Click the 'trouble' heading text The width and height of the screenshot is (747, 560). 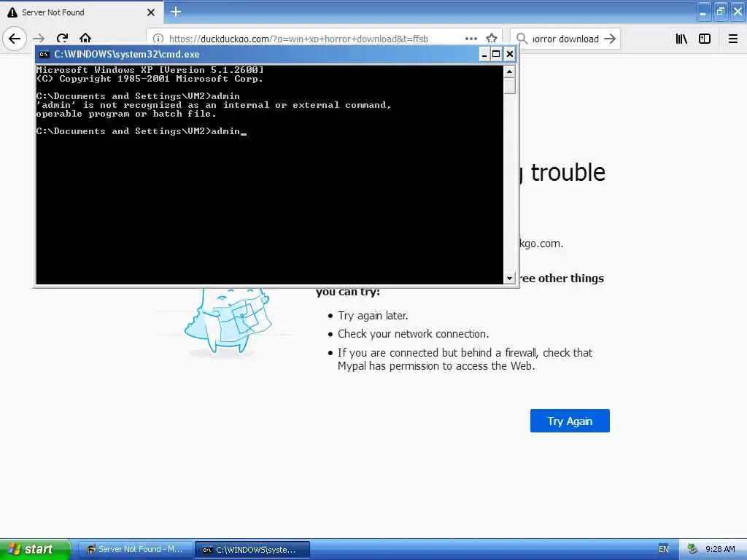click(x=568, y=172)
